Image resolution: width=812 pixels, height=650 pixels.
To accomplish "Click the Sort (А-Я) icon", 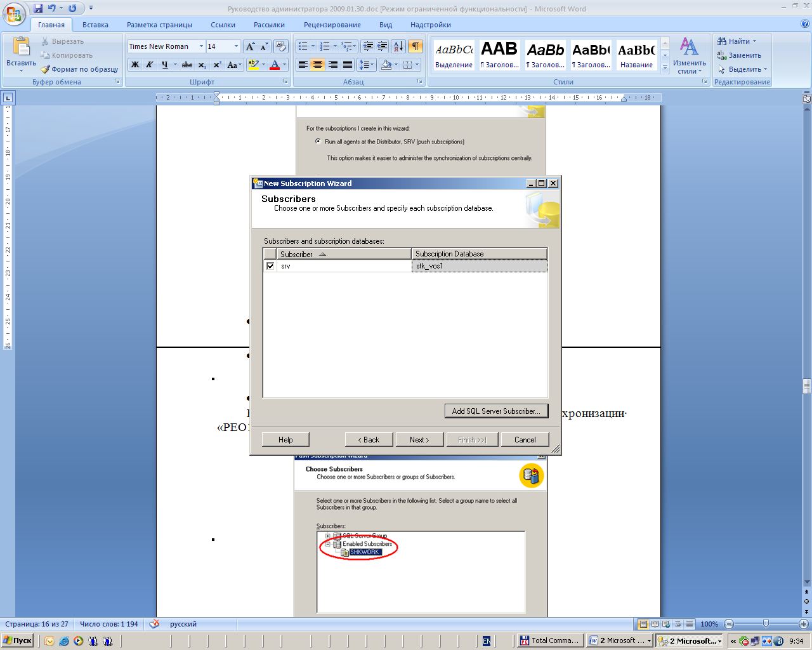I will [398, 46].
